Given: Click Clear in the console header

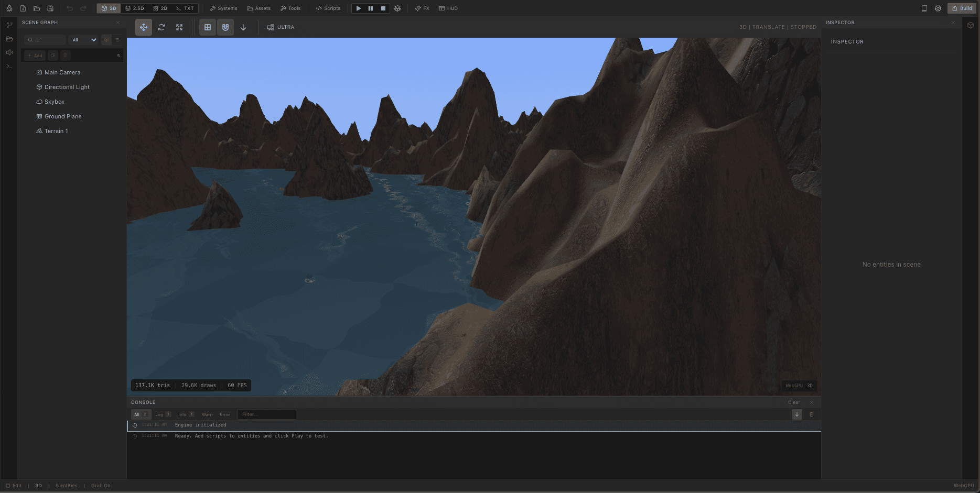Looking at the screenshot, I should pyautogui.click(x=794, y=402).
